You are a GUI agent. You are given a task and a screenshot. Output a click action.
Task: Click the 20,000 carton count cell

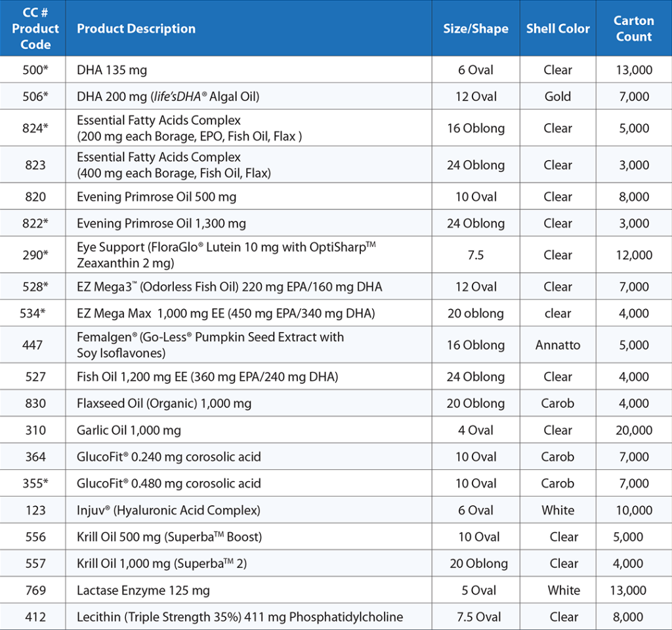tap(633, 430)
